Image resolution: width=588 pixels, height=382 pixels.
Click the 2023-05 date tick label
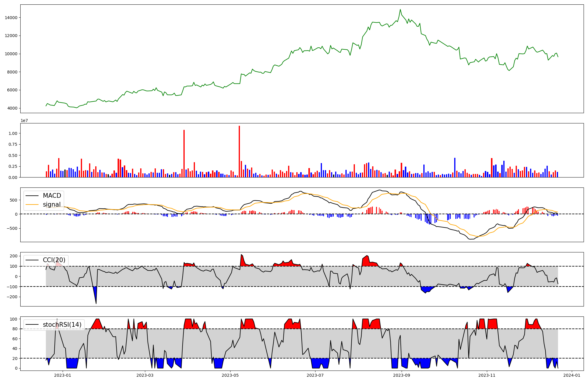(230, 375)
